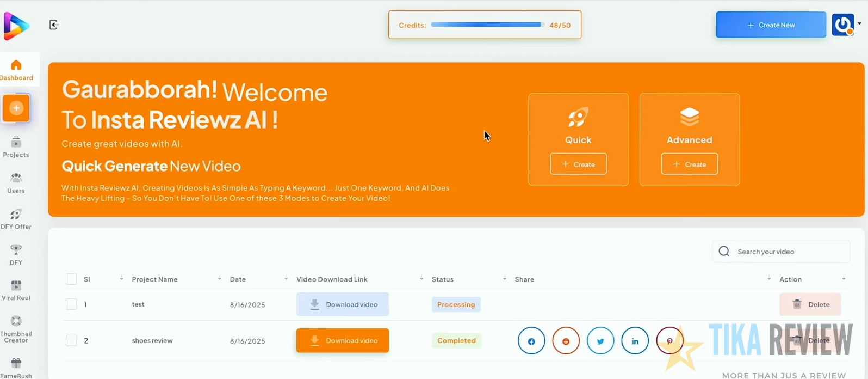This screenshot has height=379, width=868.
Task: Click Download video for shoes review
Action: click(343, 340)
